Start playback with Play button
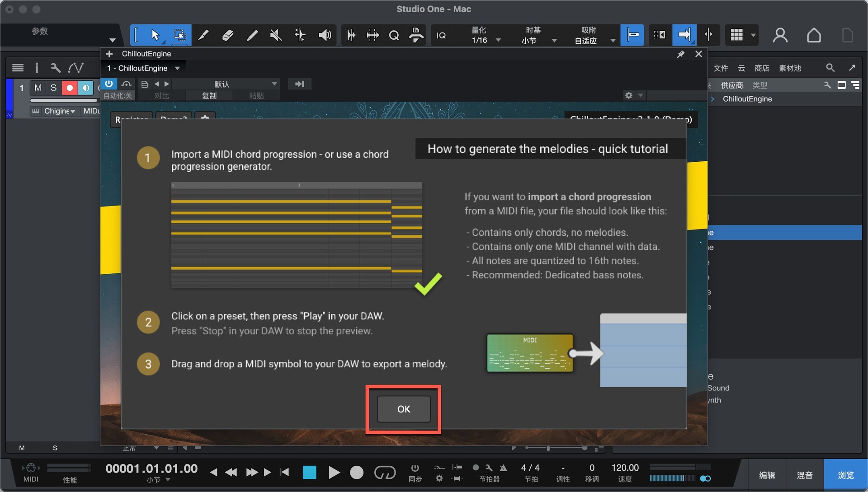The width and height of the screenshot is (868, 492). click(334, 473)
